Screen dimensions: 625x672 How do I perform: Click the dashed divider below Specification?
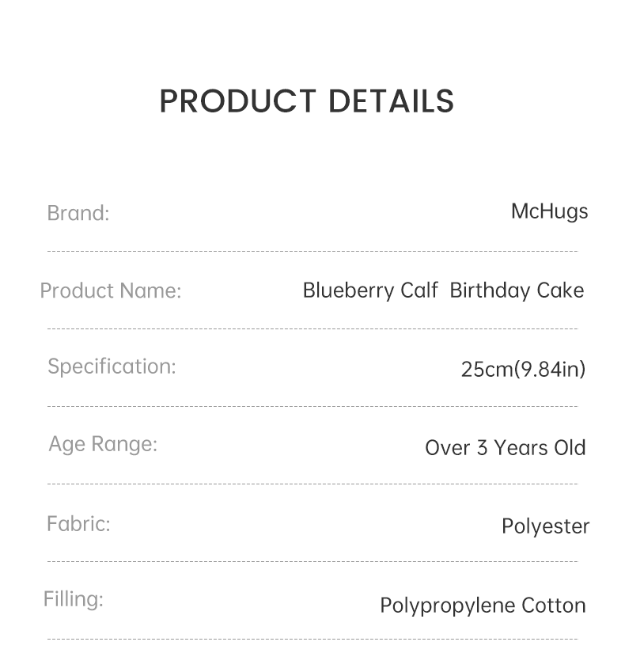click(312, 406)
